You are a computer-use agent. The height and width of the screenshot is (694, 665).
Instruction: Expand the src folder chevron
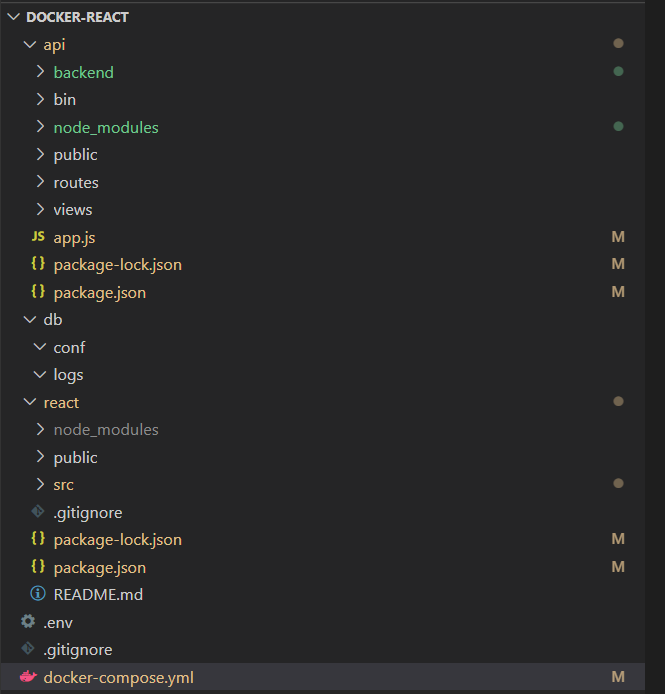click(39, 484)
